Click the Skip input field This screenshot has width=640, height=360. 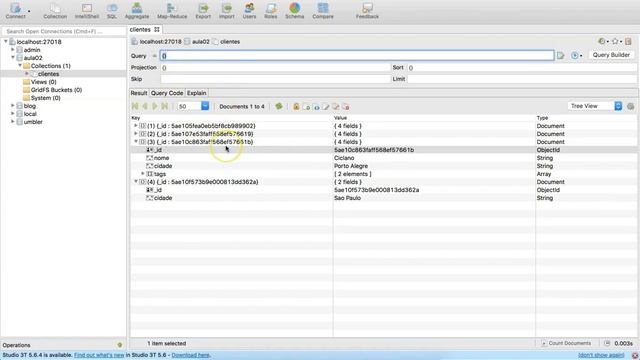coord(276,79)
